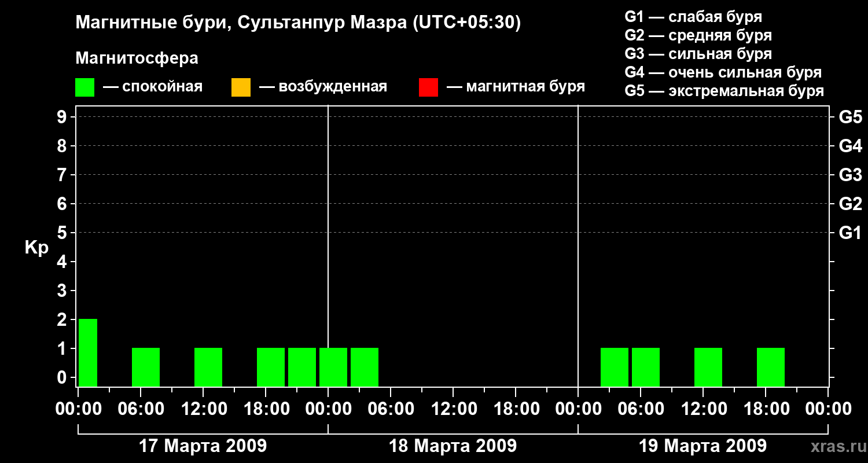Click the '17 Марта 2009' date label

(203, 446)
